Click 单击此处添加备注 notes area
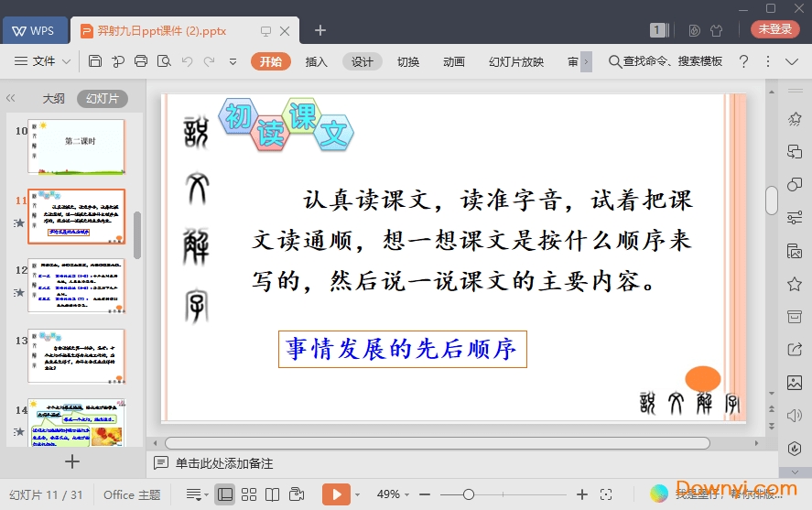812x510 pixels. 224,463
